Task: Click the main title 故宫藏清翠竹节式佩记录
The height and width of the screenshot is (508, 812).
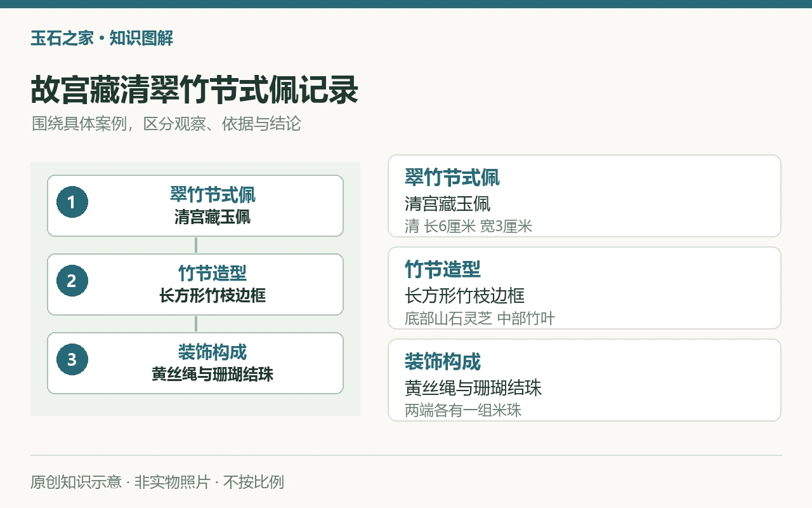Action: click(195, 90)
